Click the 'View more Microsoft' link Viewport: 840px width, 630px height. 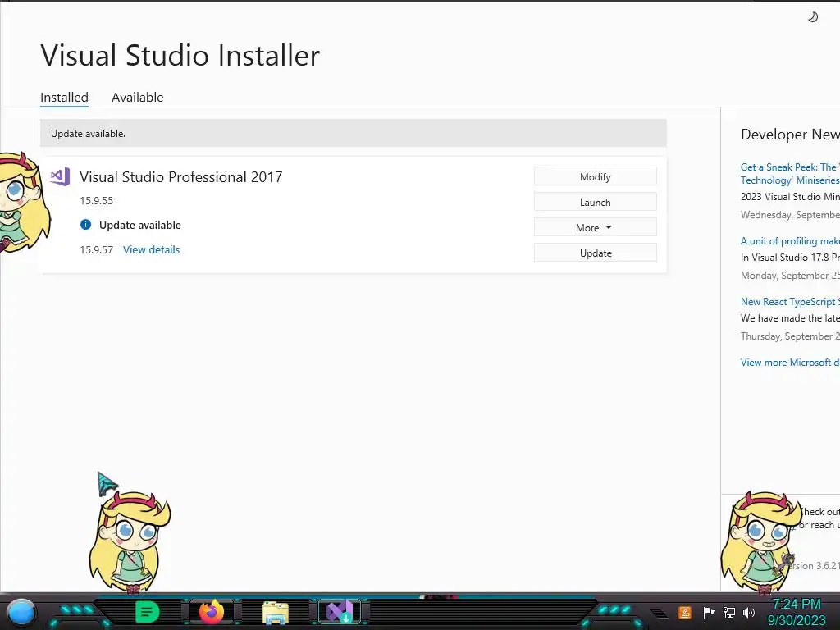pos(790,362)
